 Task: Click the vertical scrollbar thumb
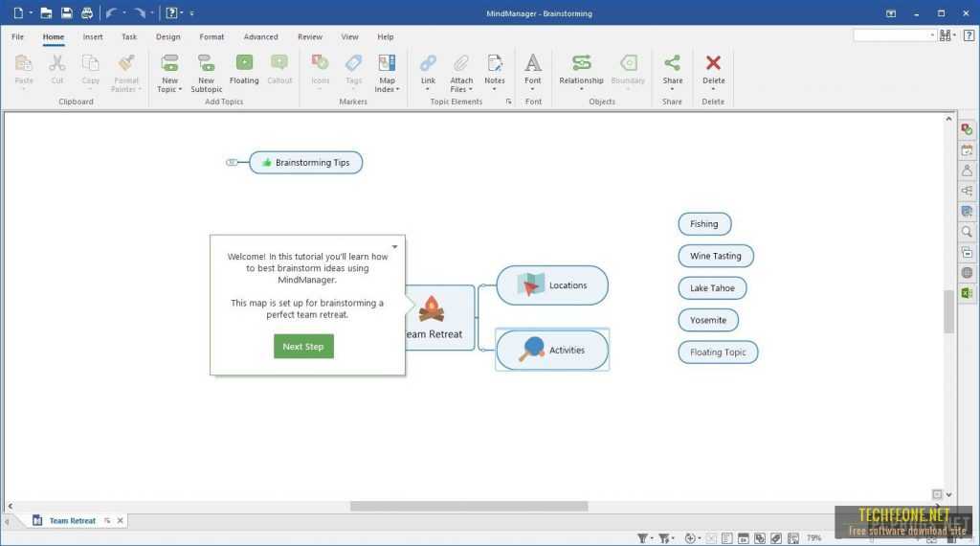(x=948, y=311)
